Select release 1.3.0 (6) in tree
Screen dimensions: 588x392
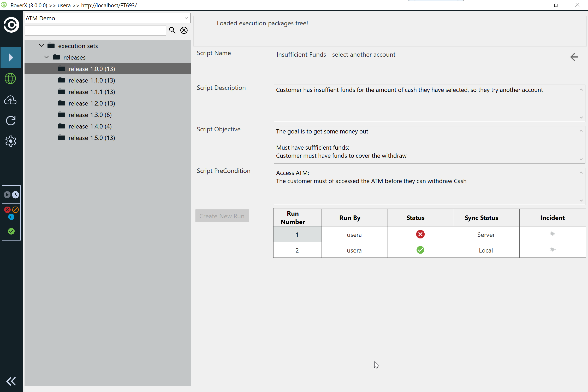click(x=90, y=115)
